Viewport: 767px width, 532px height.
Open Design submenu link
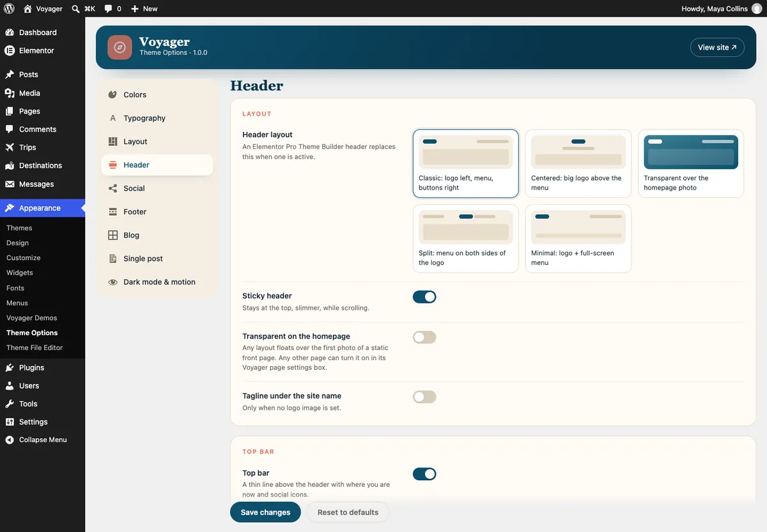point(17,243)
